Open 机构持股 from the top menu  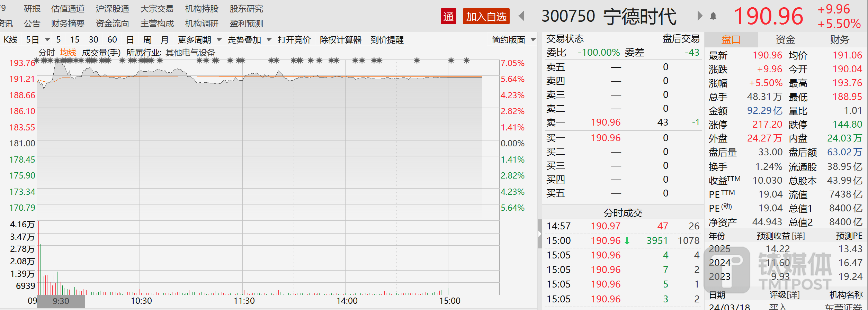point(202,9)
